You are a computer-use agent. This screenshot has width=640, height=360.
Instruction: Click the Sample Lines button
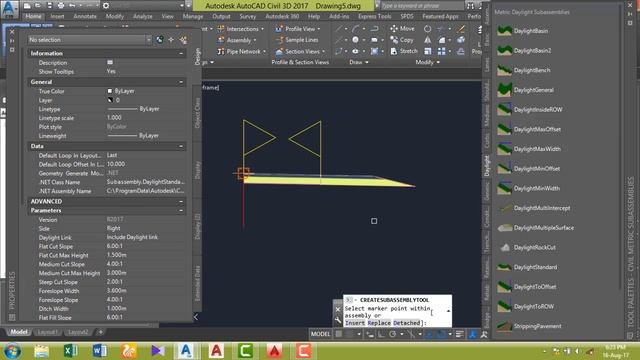coord(297,40)
